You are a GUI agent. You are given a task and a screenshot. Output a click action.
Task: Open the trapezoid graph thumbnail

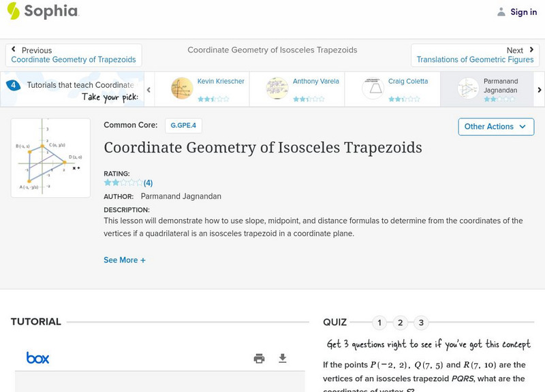[50, 158]
